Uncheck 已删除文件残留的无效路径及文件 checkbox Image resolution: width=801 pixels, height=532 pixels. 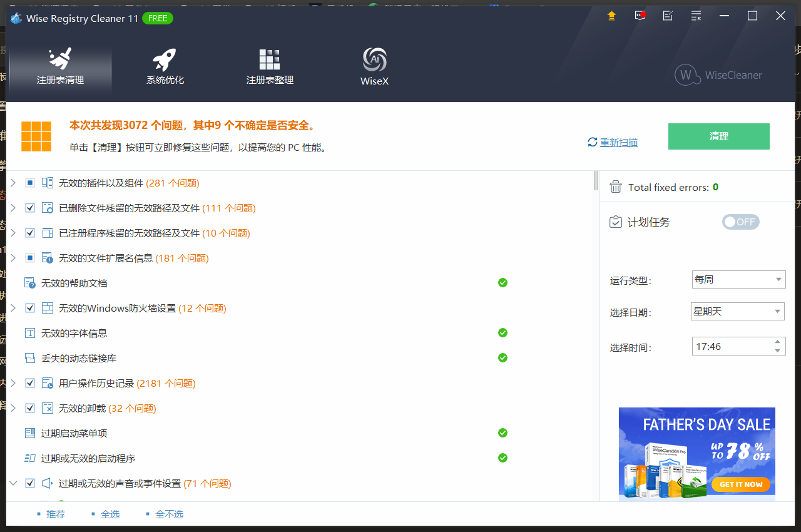click(x=30, y=208)
